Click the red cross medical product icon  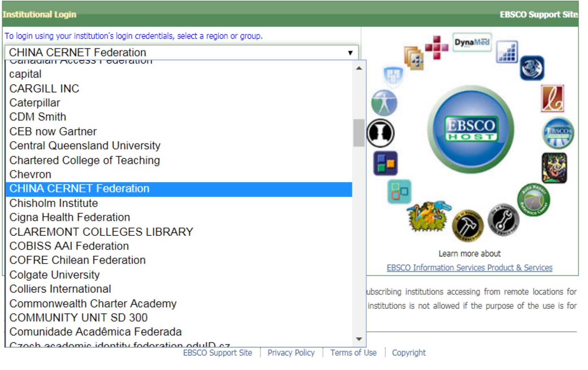[x=437, y=48]
